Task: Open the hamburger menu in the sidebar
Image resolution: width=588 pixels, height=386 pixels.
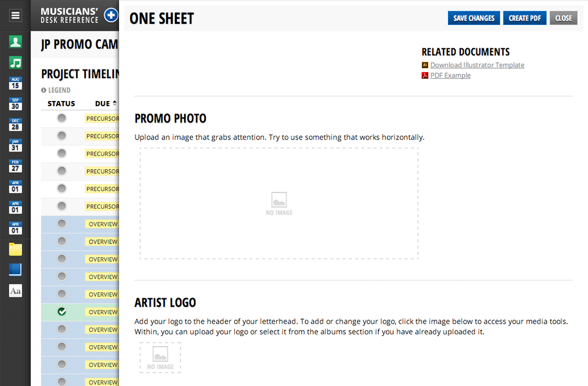Action: click(x=15, y=15)
